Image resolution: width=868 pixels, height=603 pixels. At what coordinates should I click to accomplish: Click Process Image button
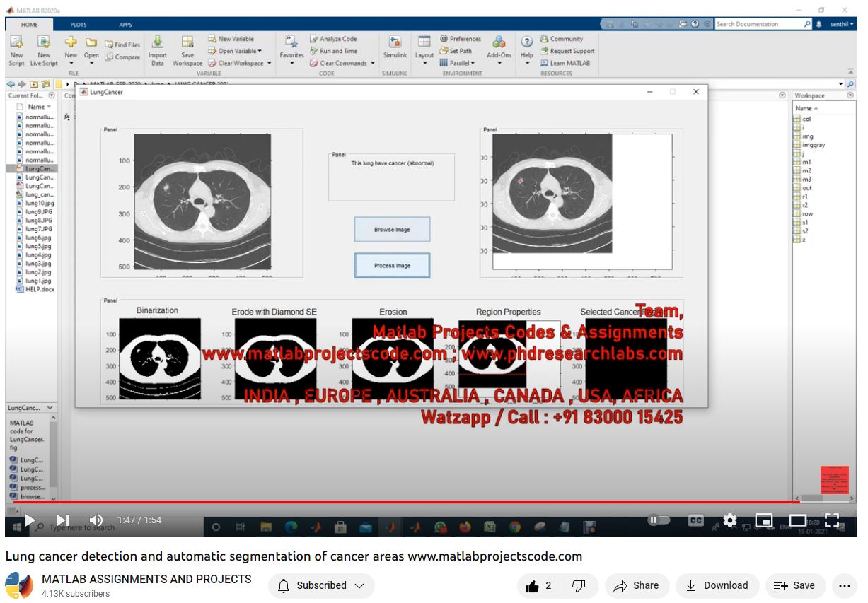tap(392, 266)
